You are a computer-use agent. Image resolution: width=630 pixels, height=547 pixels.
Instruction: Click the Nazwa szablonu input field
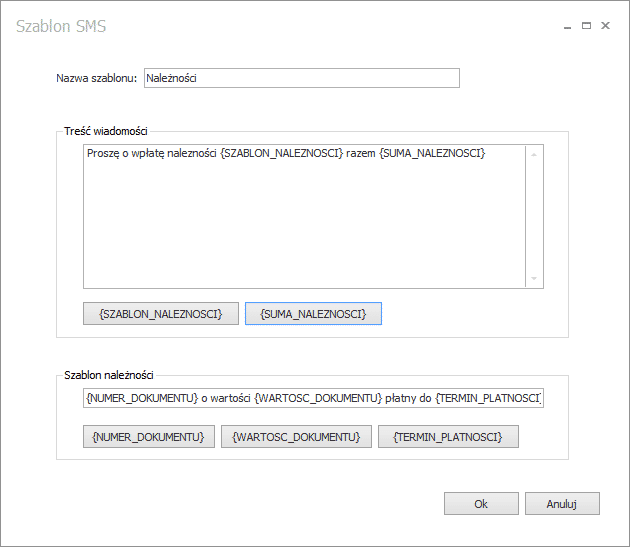302,78
